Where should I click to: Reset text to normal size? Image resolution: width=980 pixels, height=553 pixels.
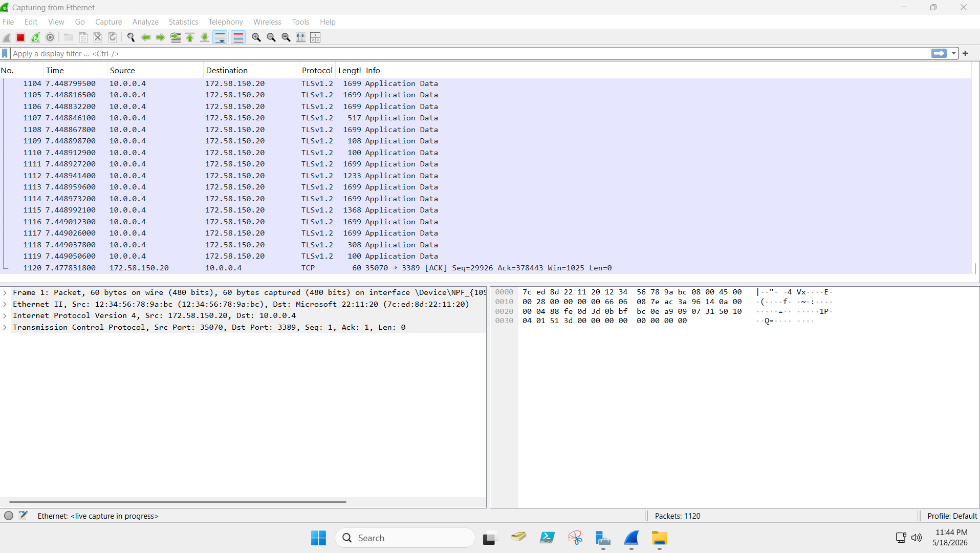click(286, 37)
